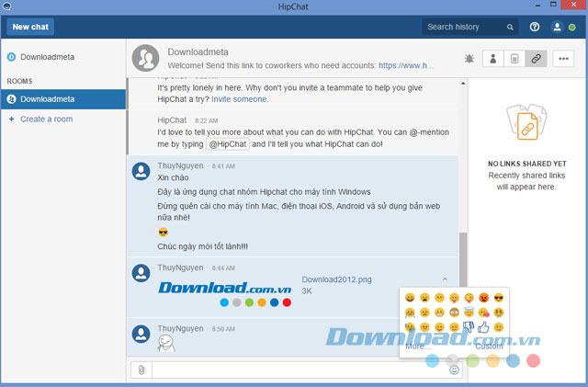This screenshot has width=588, height=387.
Task: Click the chat vertical scrollbar thumb
Action: pyautogui.click(x=463, y=260)
